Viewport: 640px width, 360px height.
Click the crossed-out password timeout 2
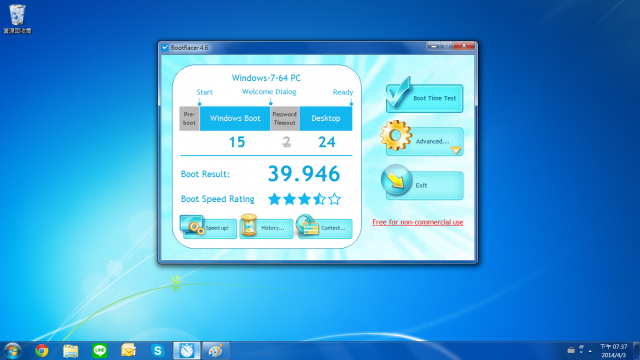pyautogui.click(x=287, y=142)
